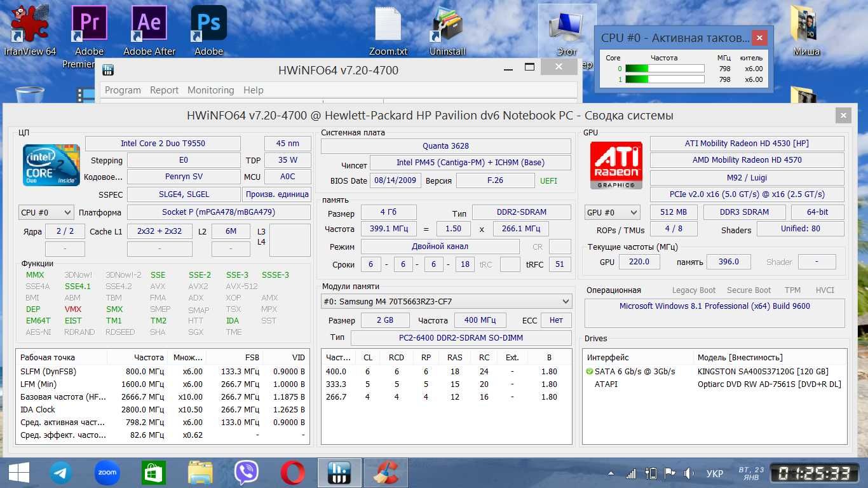Click the Произв. единица link
The image size is (868, 488).
coord(276,194)
